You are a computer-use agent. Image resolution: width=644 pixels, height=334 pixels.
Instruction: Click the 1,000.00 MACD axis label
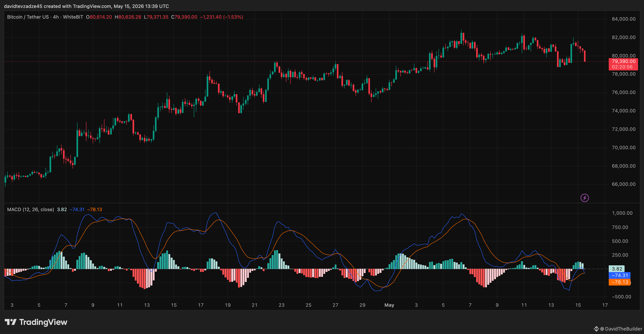click(x=622, y=213)
